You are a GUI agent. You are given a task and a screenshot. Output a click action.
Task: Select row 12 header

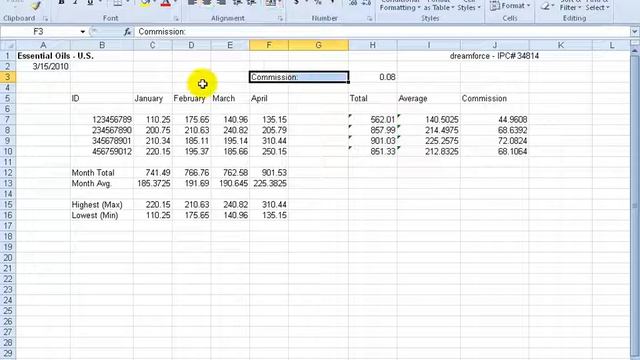click(8, 173)
